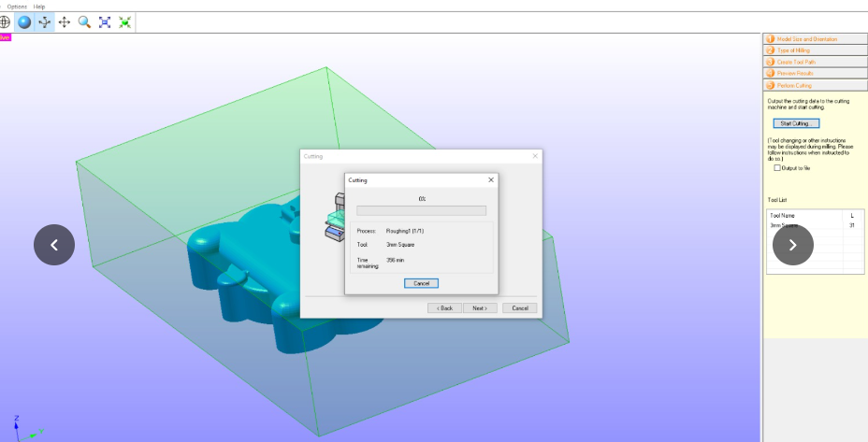Enable the Output to file checkbox
Image resolution: width=868 pixels, height=442 pixels.
click(777, 167)
